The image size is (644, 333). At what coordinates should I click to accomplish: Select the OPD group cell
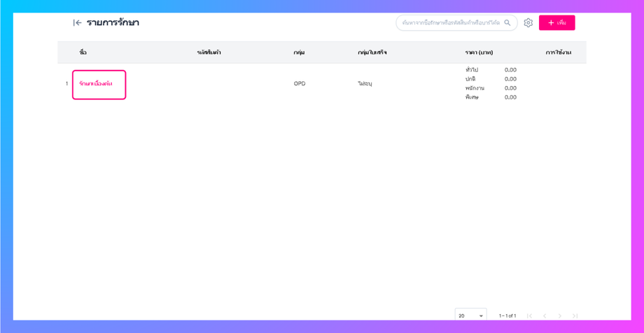[300, 84]
